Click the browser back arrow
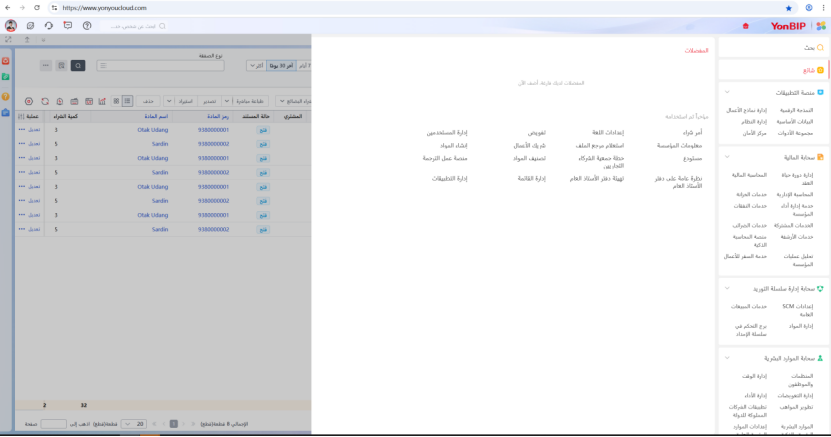Image resolution: width=831 pixels, height=437 pixels. coord(7,8)
